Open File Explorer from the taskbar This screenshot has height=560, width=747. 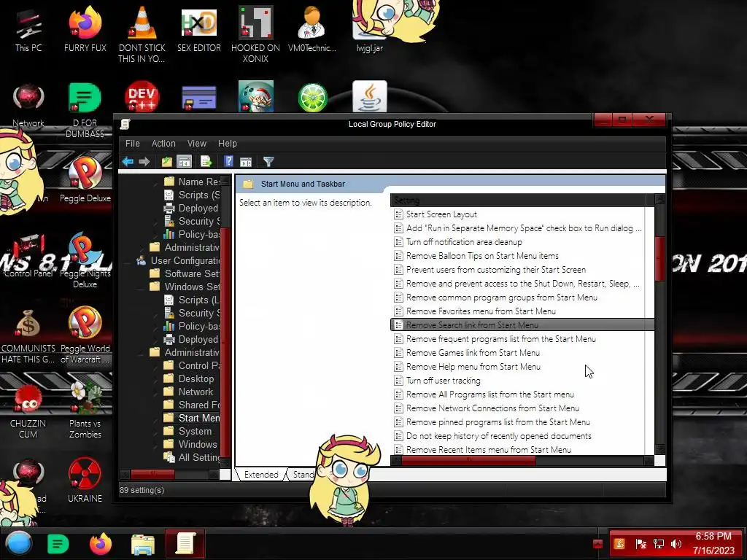tap(143, 544)
